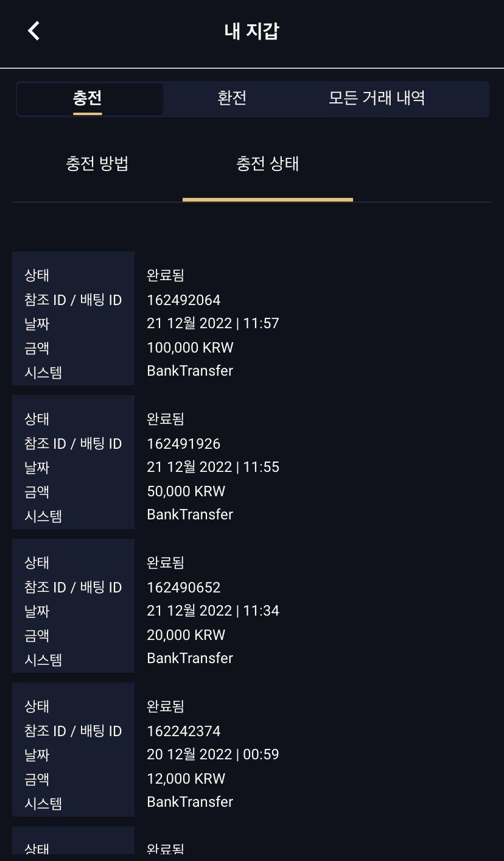Viewport: 504px width, 861px height.
Task: Tap the 20,000 KRW amount
Action: coord(186,635)
